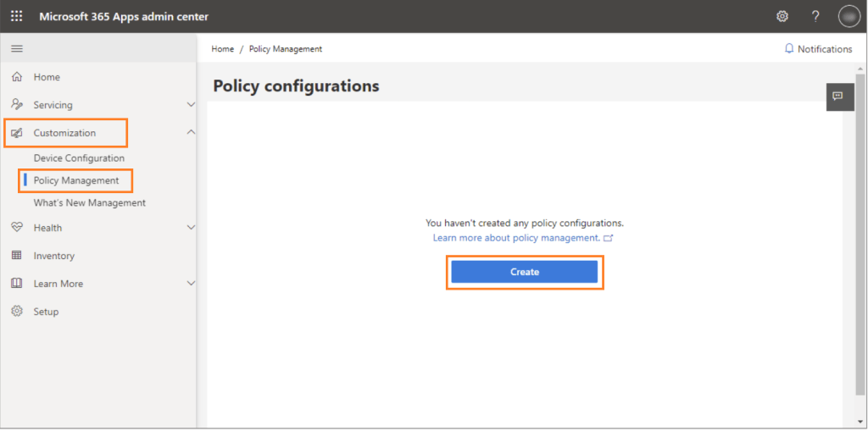Expand the Servicing chevron
868x431 pixels.
click(x=191, y=104)
